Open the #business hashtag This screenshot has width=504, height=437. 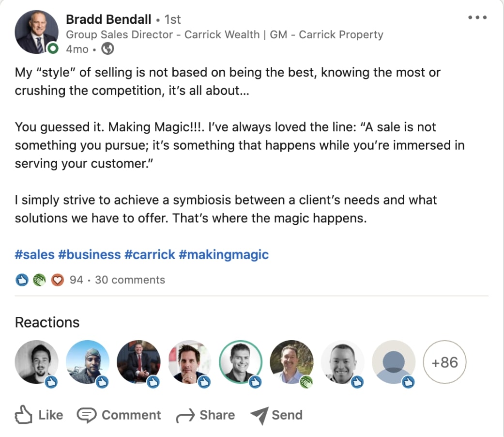[x=89, y=254]
